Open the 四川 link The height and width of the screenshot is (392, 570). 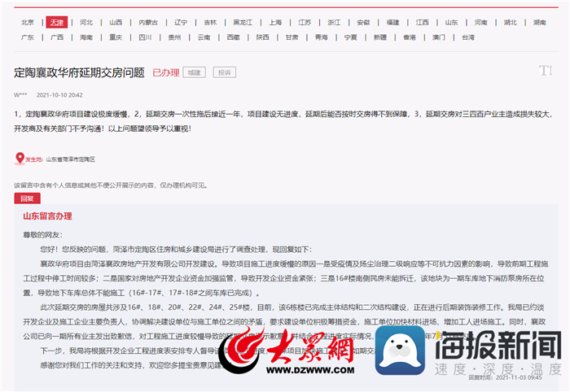click(145, 37)
